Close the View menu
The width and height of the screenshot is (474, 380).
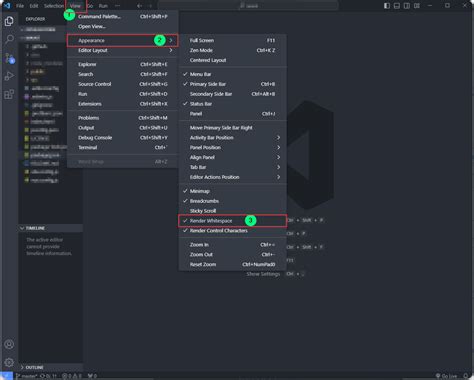click(76, 6)
